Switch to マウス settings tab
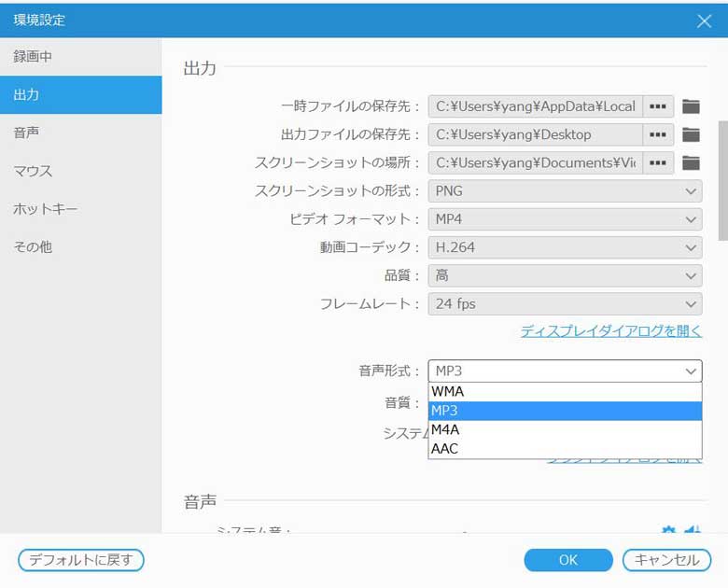The height and width of the screenshot is (588, 728). pos(81,171)
